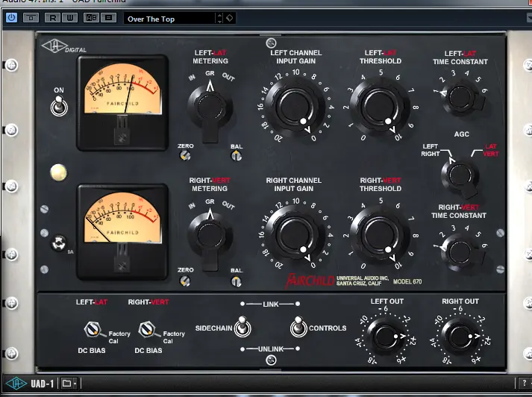This screenshot has width=532, height=397.
Task: Click the lower ZERO trim screw
Action: click(x=185, y=281)
